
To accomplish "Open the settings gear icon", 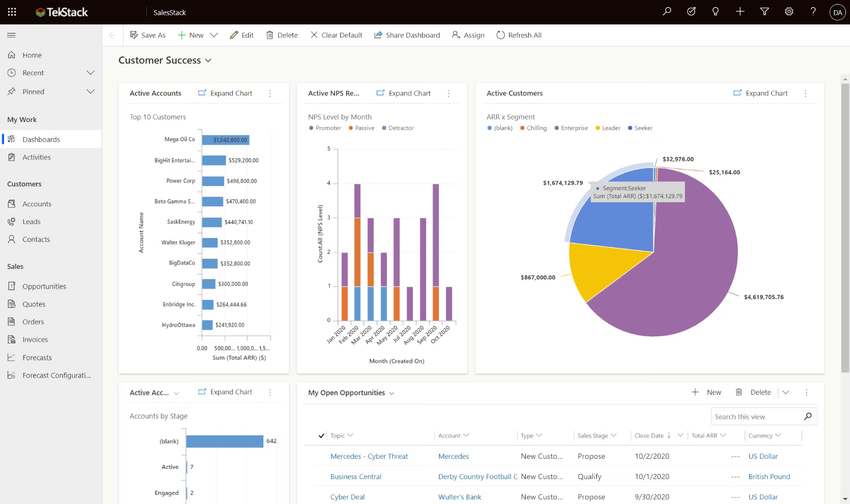I will (789, 12).
